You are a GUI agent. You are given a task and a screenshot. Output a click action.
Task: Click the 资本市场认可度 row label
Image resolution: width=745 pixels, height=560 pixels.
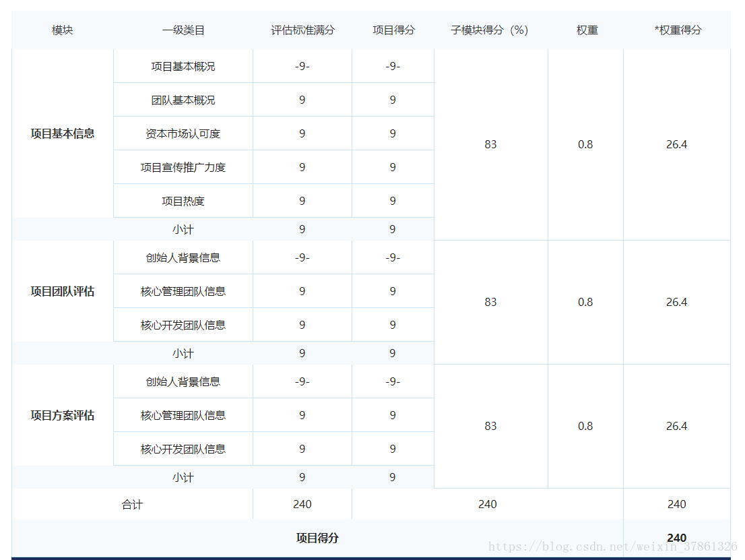(x=183, y=134)
